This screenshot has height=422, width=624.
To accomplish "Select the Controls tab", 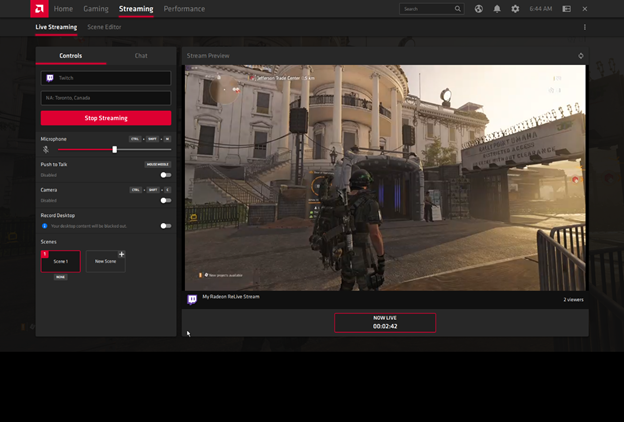I will (x=71, y=56).
